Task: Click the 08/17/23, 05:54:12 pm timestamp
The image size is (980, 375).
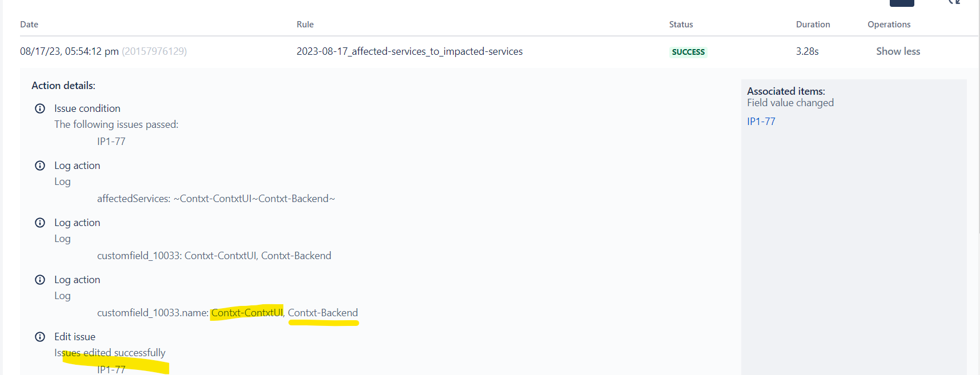Action: pyautogui.click(x=69, y=51)
